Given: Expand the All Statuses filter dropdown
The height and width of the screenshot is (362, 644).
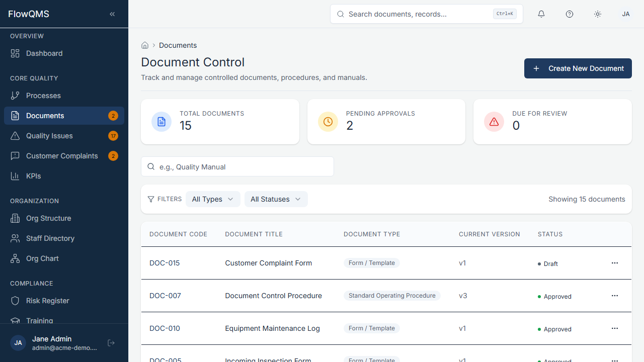Looking at the screenshot, I should click(276, 199).
